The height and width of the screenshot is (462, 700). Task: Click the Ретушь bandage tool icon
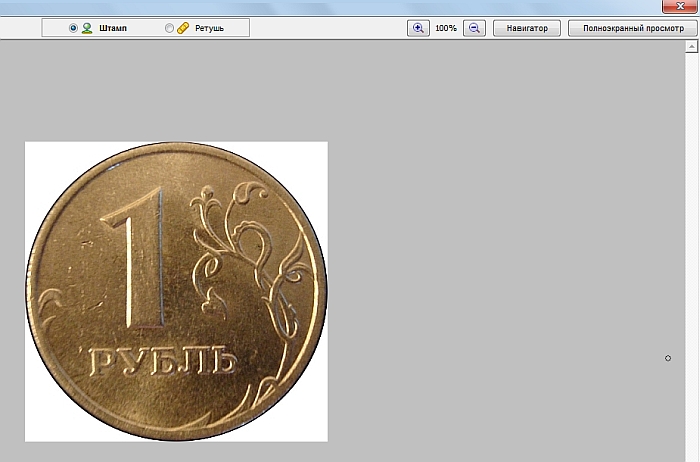pos(183,28)
